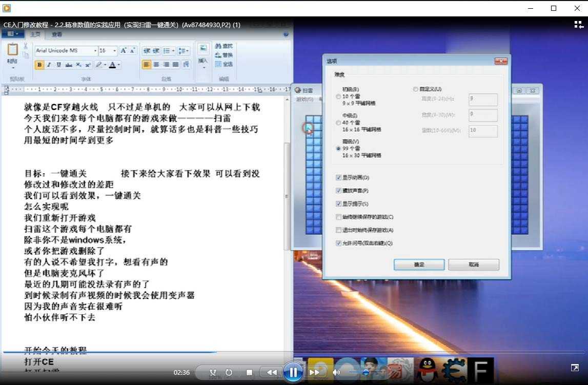Open the bullet list dropdown
This screenshot has height=385, width=588.
click(173, 51)
